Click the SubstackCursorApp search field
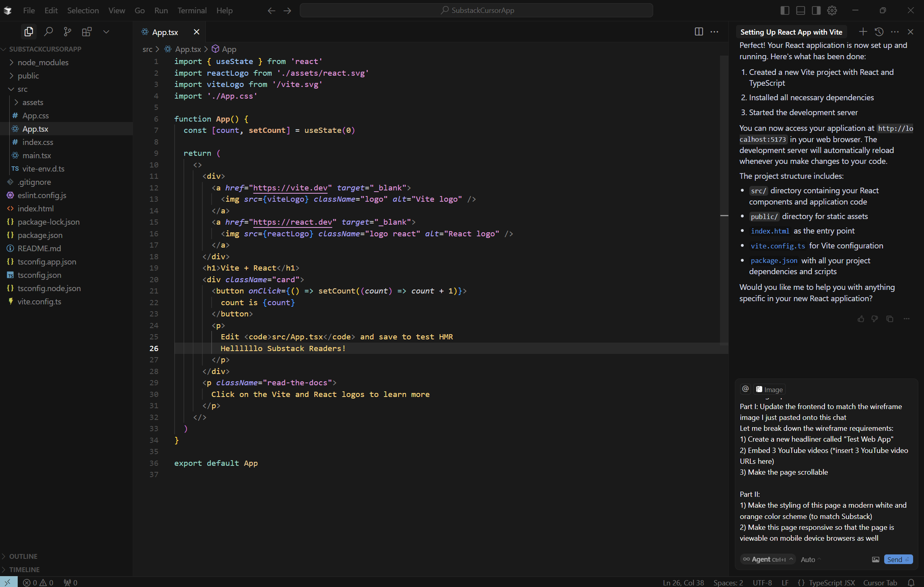 (476, 10)
